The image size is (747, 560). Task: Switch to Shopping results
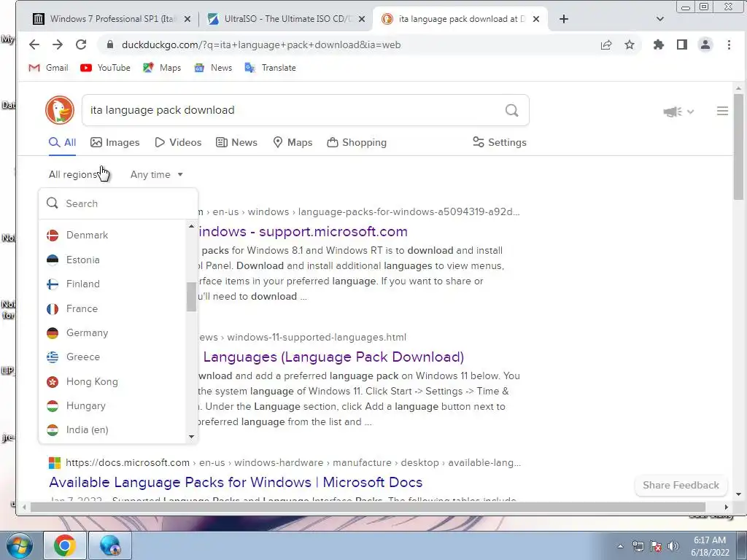tap(357, 142)
